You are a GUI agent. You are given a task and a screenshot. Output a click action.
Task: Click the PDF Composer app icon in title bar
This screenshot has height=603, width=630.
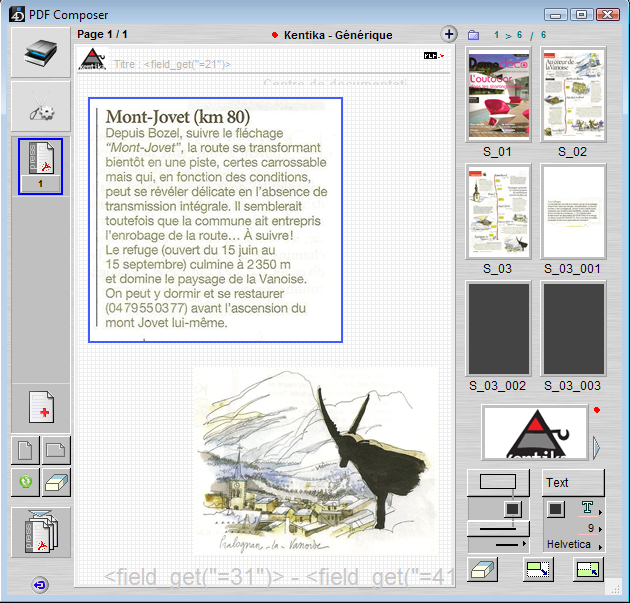[17, 14]
